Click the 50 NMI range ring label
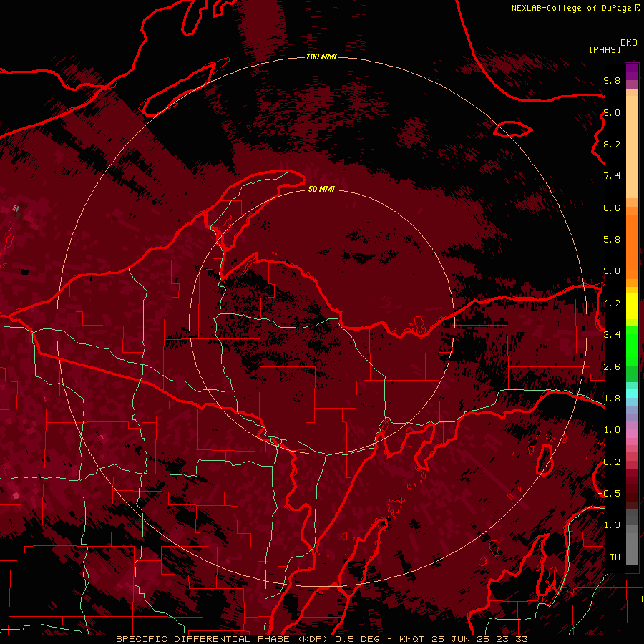This screenshot has height=644, width=644. click(321, 189)
